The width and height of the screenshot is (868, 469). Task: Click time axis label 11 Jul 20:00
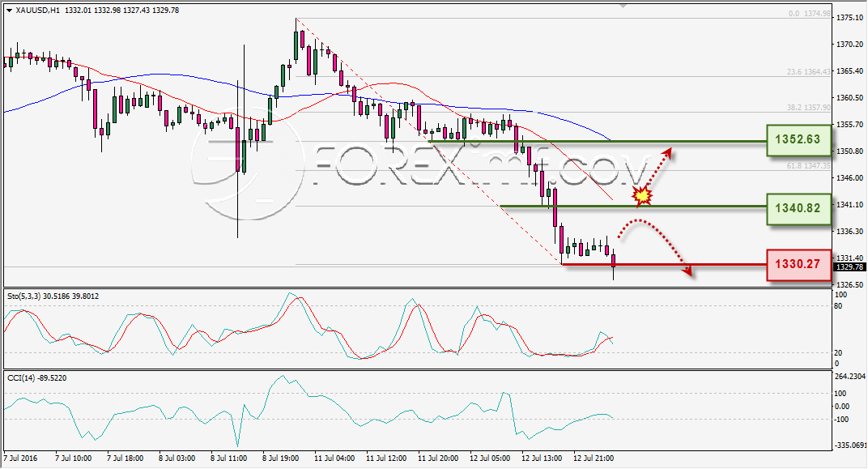(x=438, y=458)
